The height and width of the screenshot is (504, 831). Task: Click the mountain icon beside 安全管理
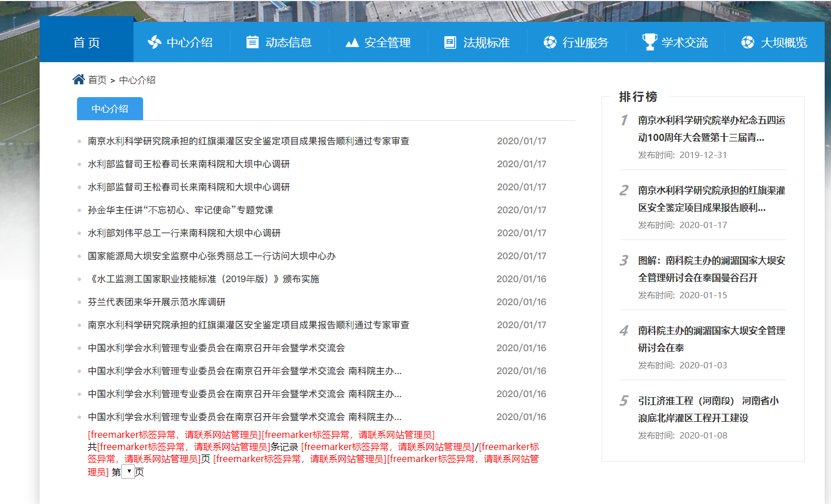click(352, 43)
